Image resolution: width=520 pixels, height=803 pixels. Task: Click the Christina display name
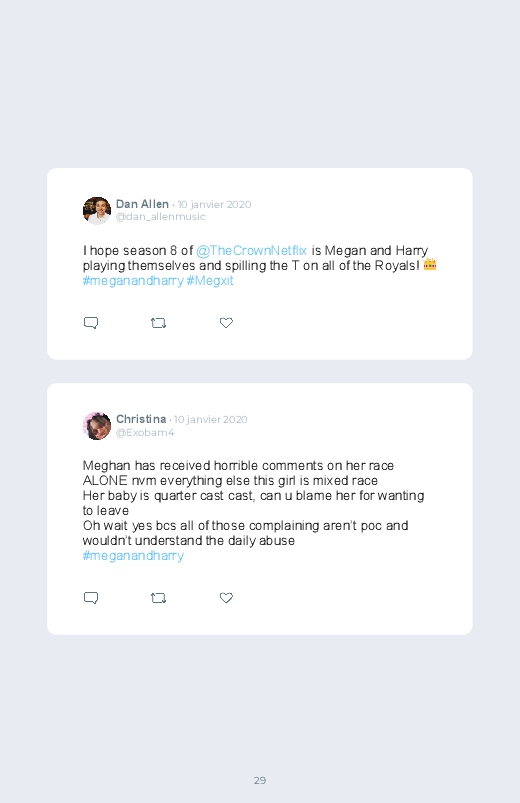[x=141, y=419]
